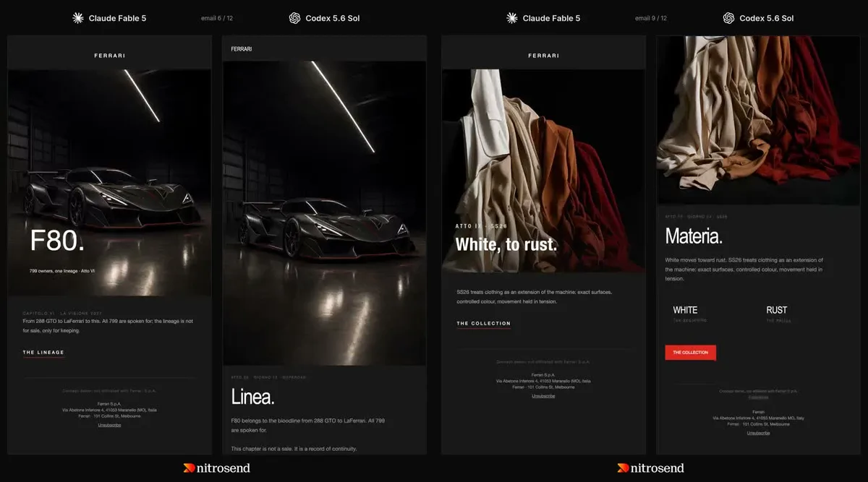Open THE COLLECTION underlined text link
Image resolution: width=868 pixels, height=482 pixels.
tap(483, 324)
